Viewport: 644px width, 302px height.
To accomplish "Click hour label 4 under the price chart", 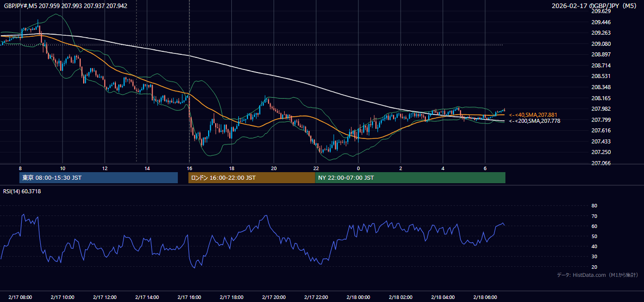I will (443, 168).
